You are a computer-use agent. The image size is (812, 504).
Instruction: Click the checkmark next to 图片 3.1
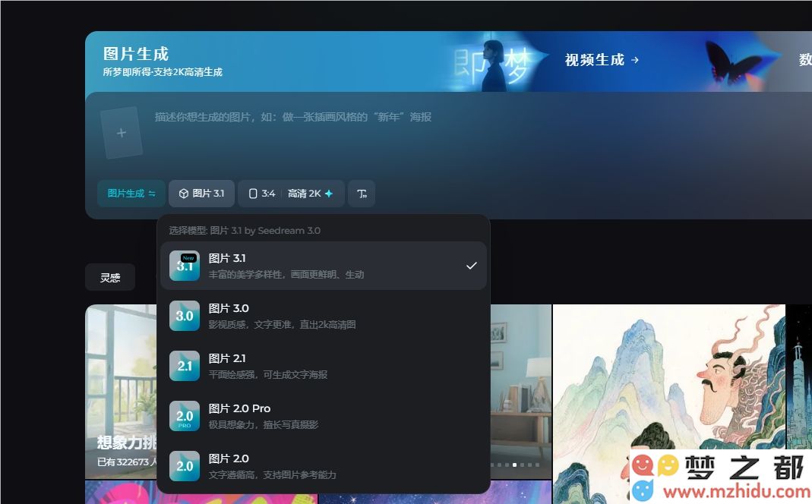[x=471, y=266]
